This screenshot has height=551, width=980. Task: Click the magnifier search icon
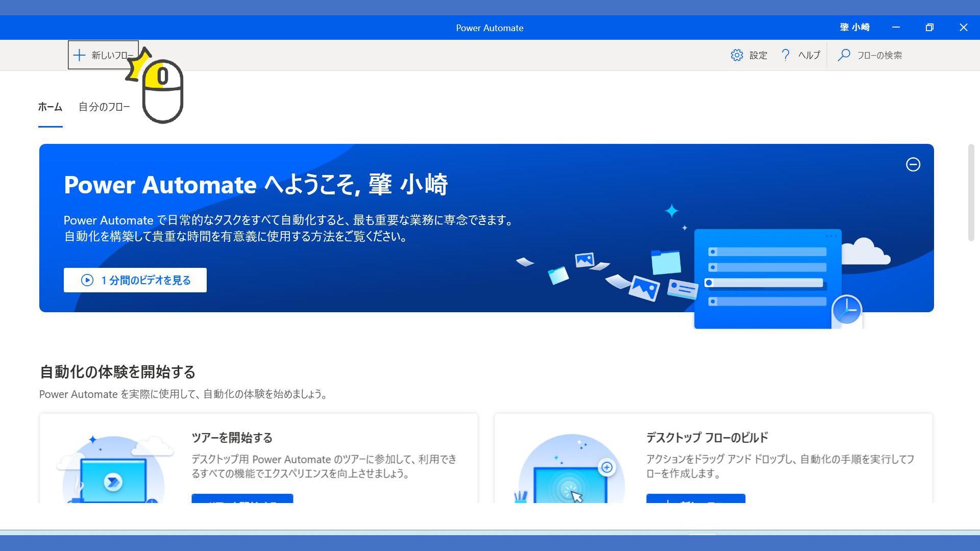[844, 55]
